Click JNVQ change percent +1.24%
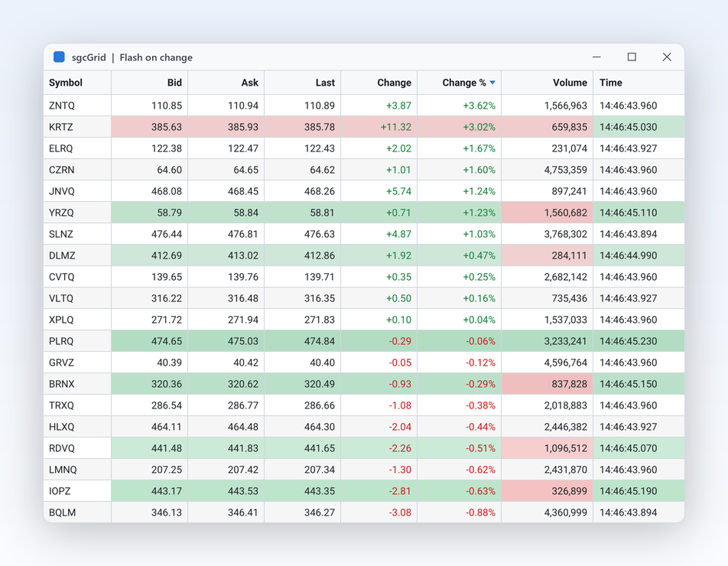This screenshot has width=728, height=566. pos(459,190)
